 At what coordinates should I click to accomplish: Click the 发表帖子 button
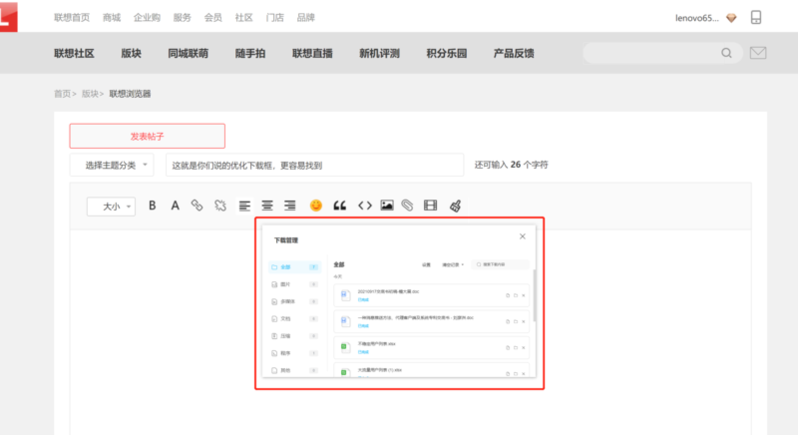(147, 136)
